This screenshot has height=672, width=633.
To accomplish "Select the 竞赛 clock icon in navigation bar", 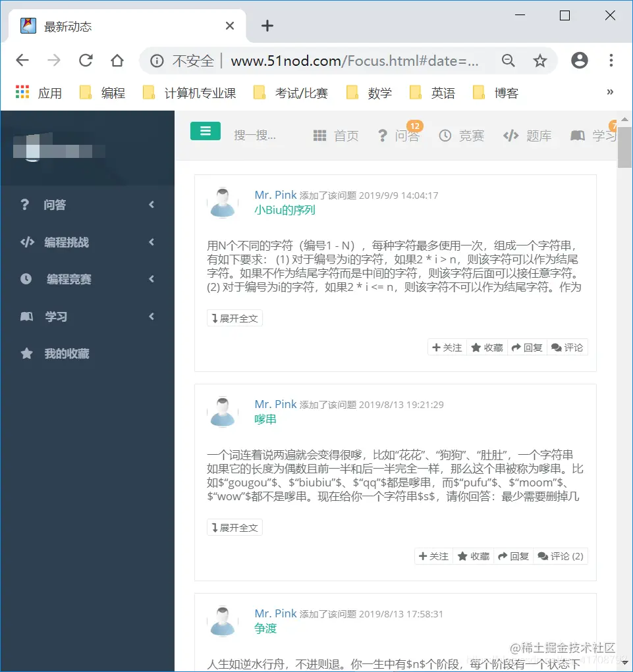I will 447,136.
